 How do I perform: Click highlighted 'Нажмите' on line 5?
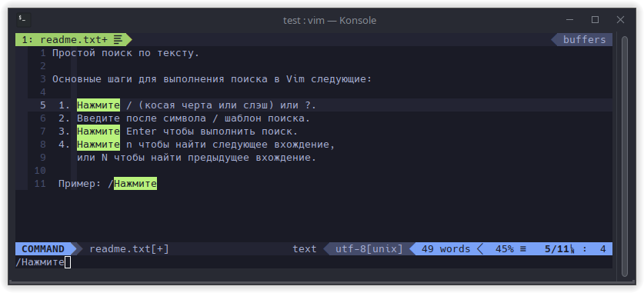pyautogui.click(x=98, y=105)
